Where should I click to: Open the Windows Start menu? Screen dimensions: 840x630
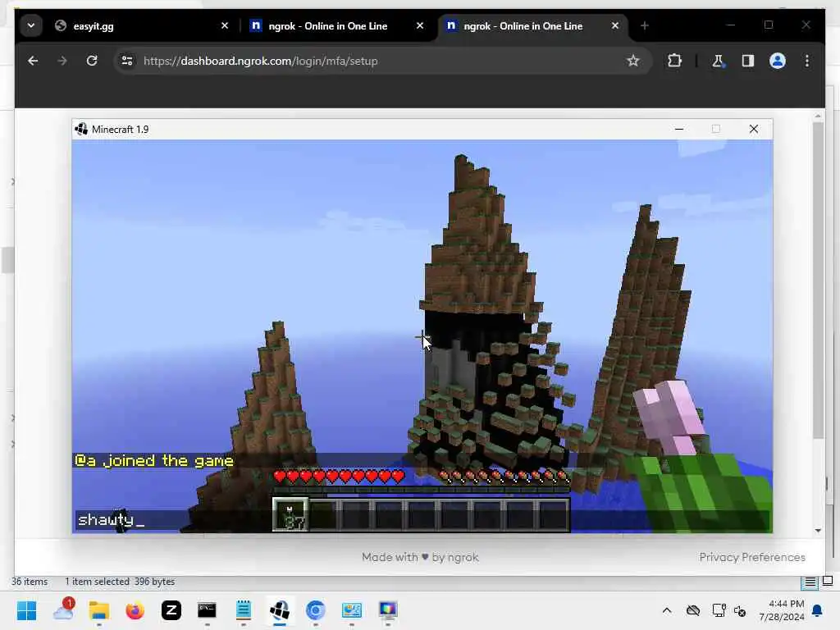click(26, 610)
